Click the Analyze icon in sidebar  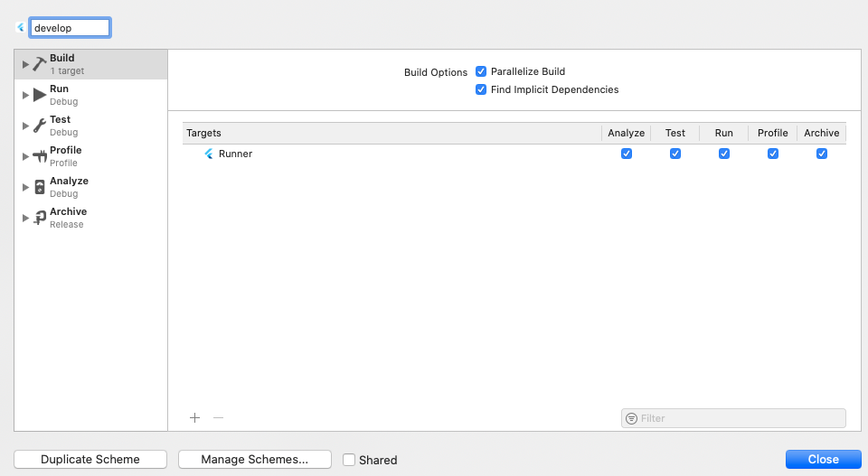tap(40, 187)
